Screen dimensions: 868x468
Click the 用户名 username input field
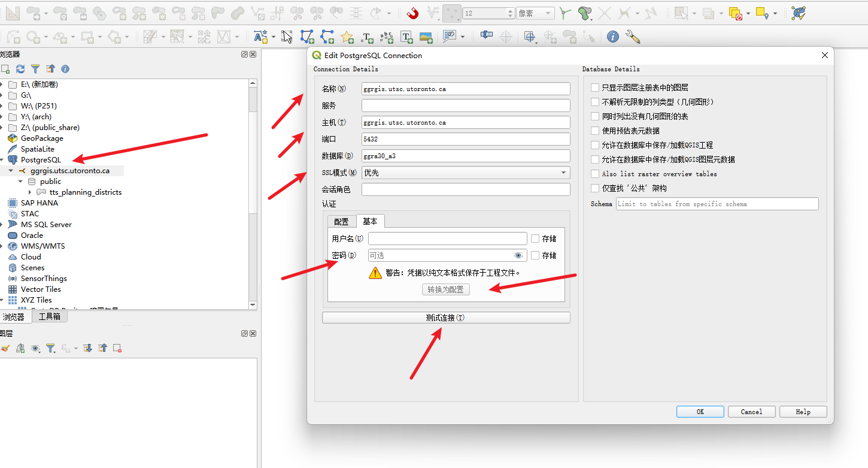coord(448,238)
